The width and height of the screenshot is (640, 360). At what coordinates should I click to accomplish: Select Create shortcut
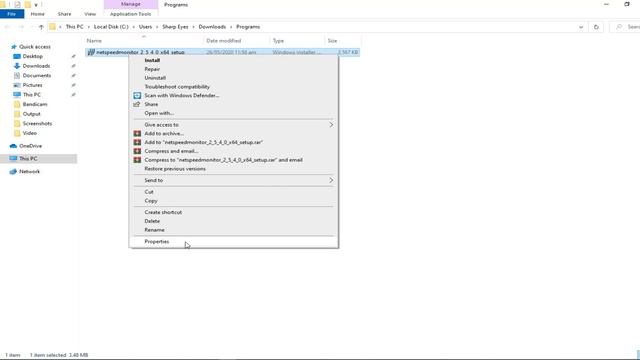pyautogui.click(x=163, y=212)
